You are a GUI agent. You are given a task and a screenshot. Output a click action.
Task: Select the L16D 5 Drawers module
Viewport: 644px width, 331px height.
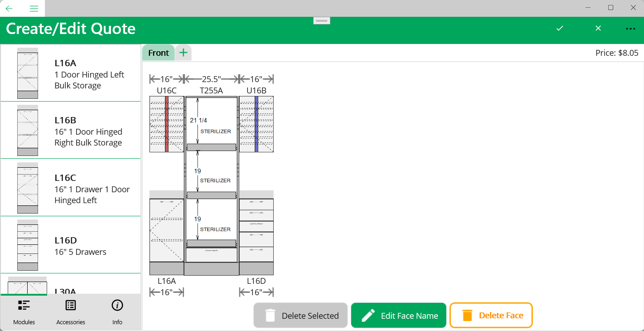pyautogui.click(x=71, y=245)
